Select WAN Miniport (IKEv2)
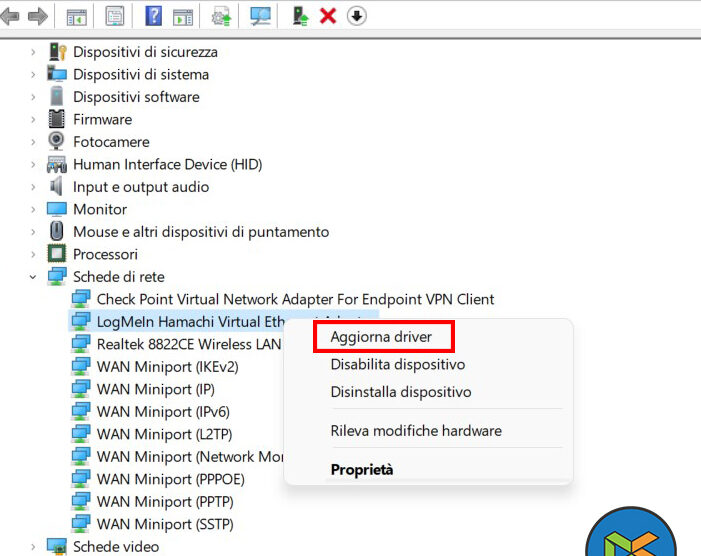Image resolution: width=701 pixels, height=556 pixels. pyautogui.click(x=168, y=367)
